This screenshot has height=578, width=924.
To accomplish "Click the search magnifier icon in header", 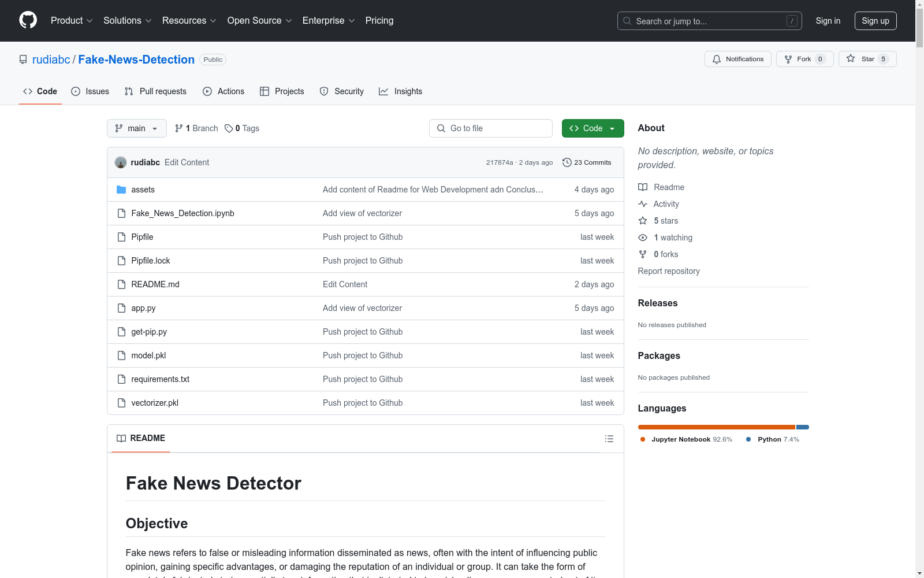I will (x=627, y=21).
